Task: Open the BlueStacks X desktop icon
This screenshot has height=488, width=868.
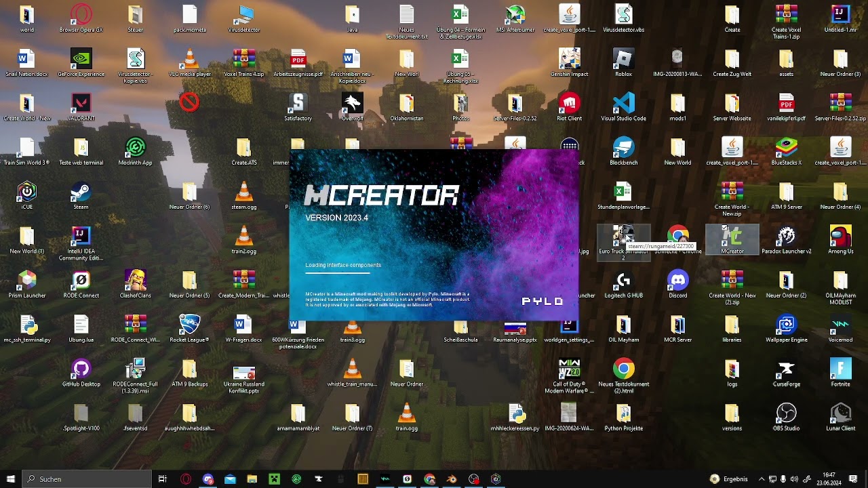Action: [x=786, y=152]
